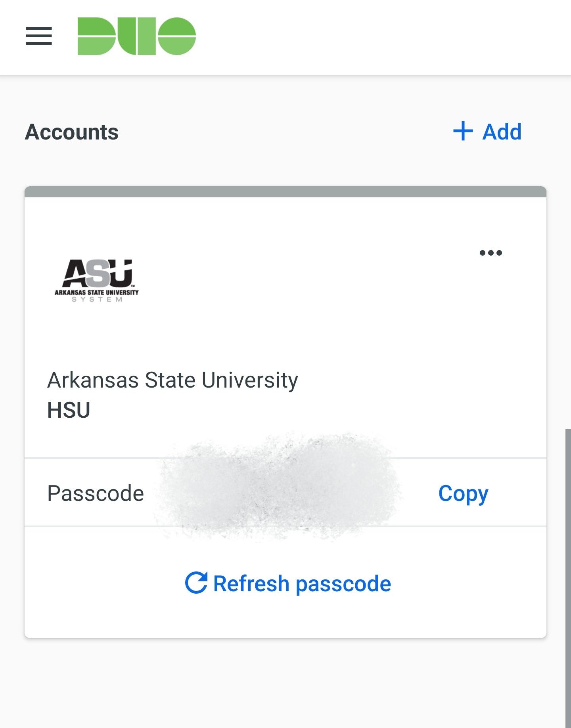Click the 'Arkansas State University System' logo text

97,296
